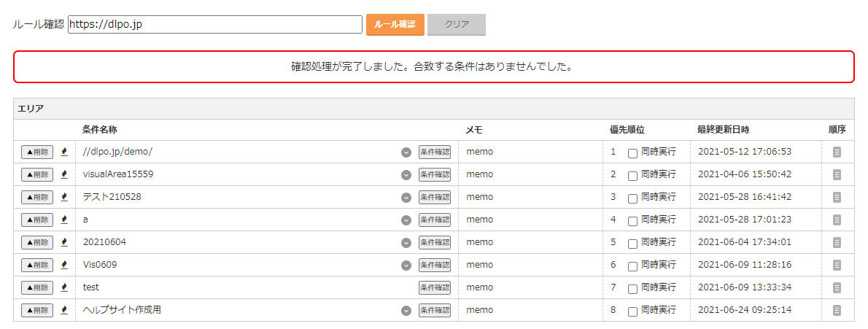Focus the ルール確認 URL input field

[215, 24]
